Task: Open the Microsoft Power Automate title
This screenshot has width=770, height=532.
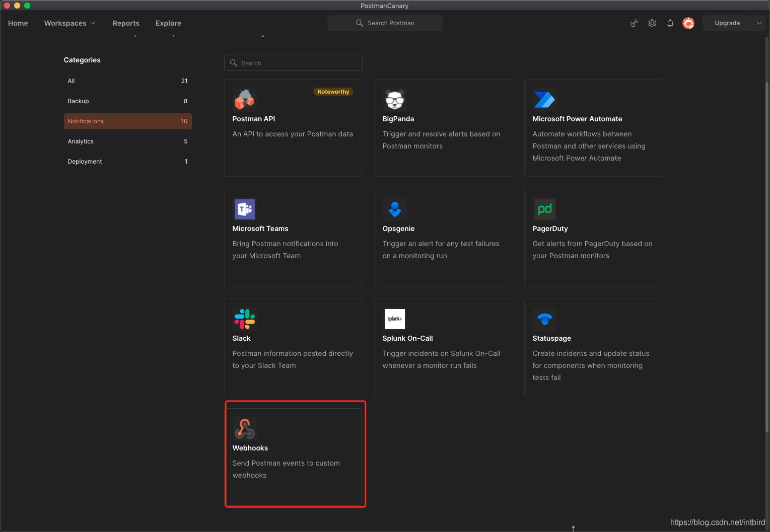Action: coord(577,119)
